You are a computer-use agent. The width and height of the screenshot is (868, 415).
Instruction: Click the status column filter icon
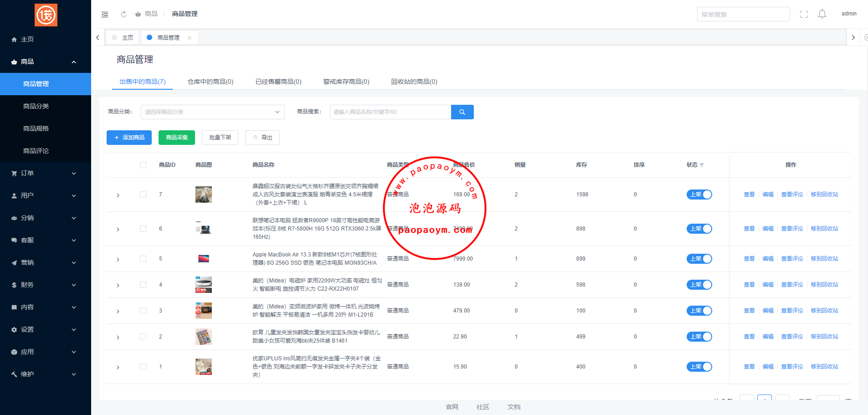coord(702,165)
